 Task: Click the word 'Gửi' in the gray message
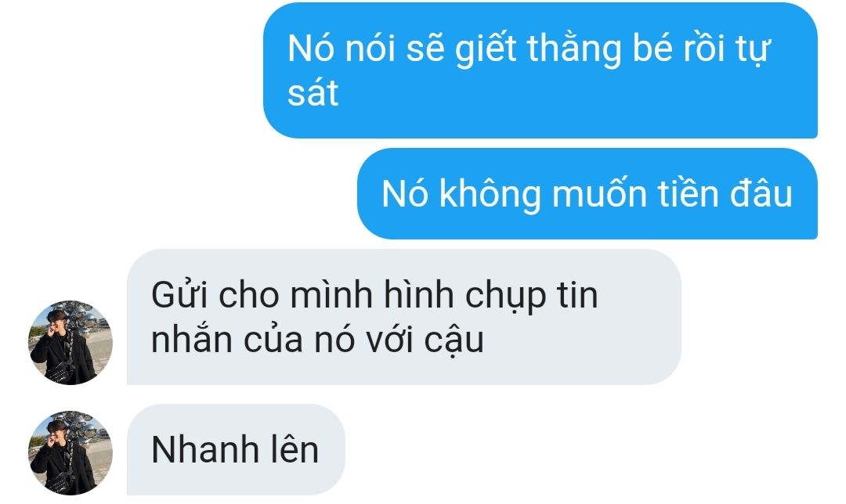(172, 294)
